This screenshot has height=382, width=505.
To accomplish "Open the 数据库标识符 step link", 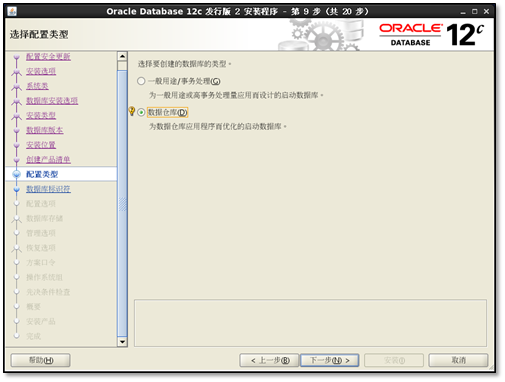I will pos(48,189).
